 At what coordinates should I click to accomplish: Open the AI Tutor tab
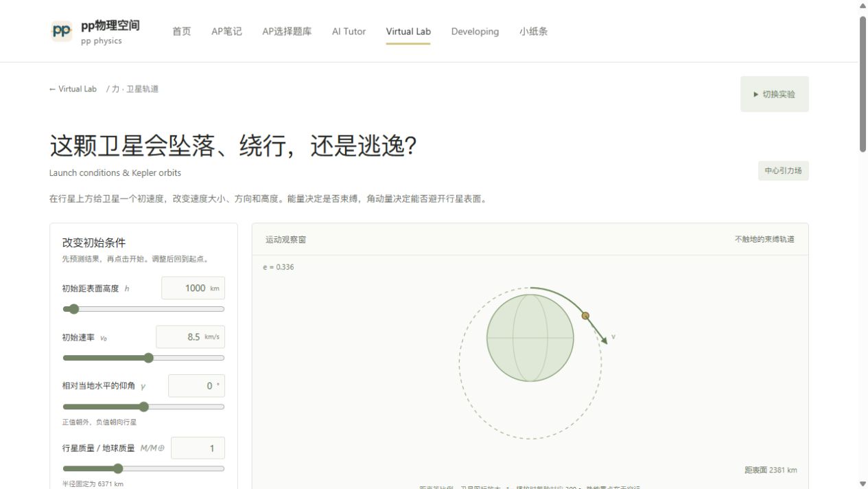tap(349, 32)
